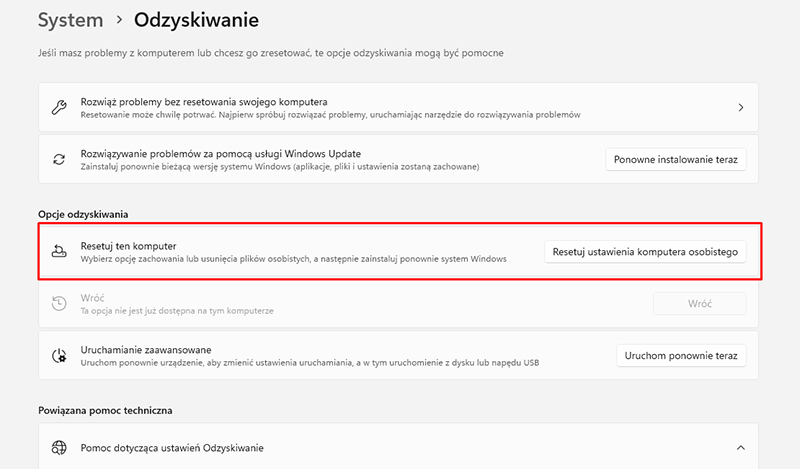Click the Wróć history clock icon
Image resolution: width=800 pixels, height=469 pixels.
[x=60, y=303]
